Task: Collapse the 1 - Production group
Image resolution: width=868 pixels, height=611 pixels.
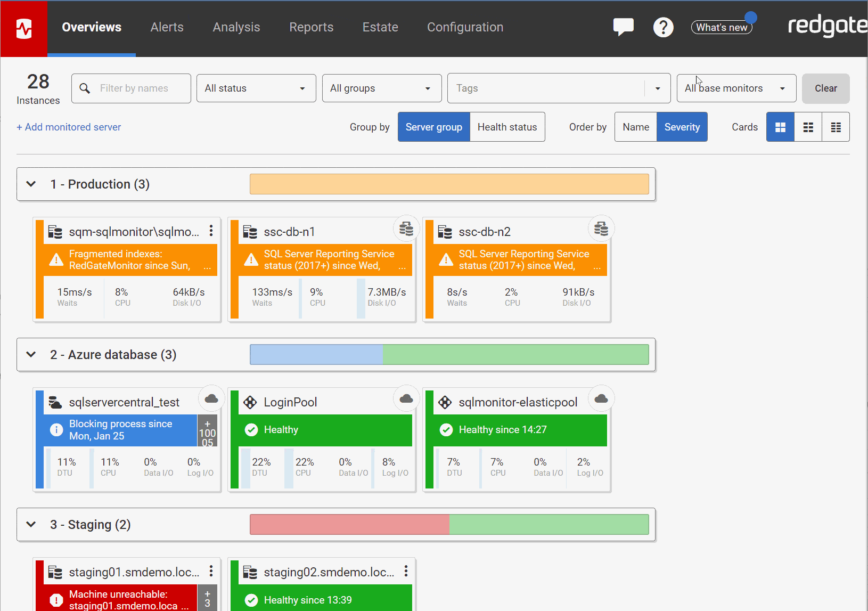Action: [31, 184]
